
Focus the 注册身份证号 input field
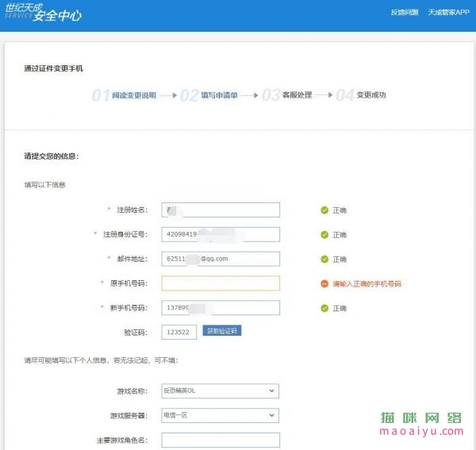click(221, 234)
